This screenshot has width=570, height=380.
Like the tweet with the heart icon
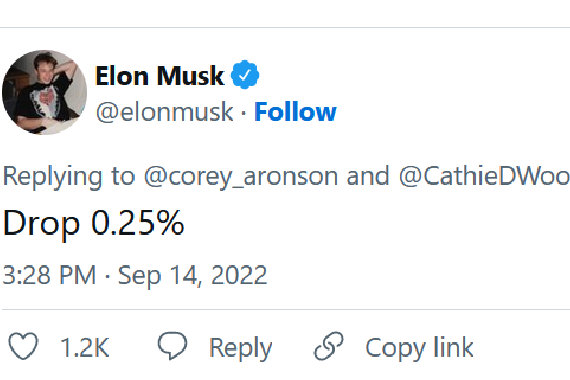23,346
